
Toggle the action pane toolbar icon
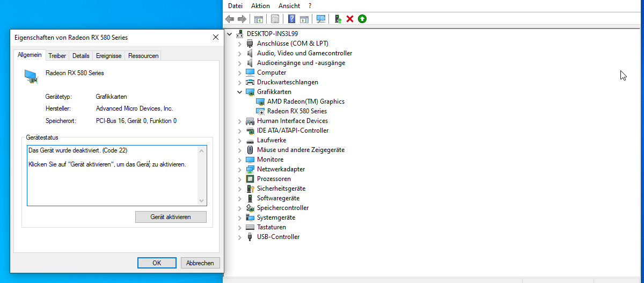click(x=304, y=19)
